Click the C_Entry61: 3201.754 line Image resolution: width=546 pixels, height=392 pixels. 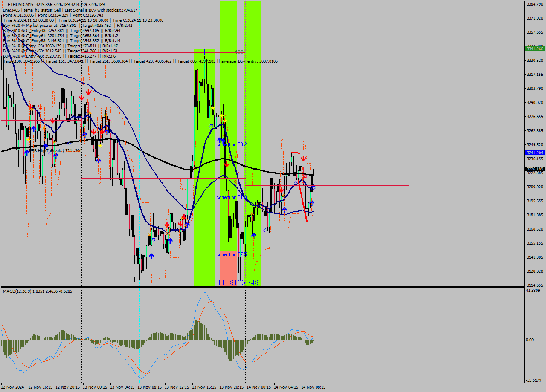point(60,35)
